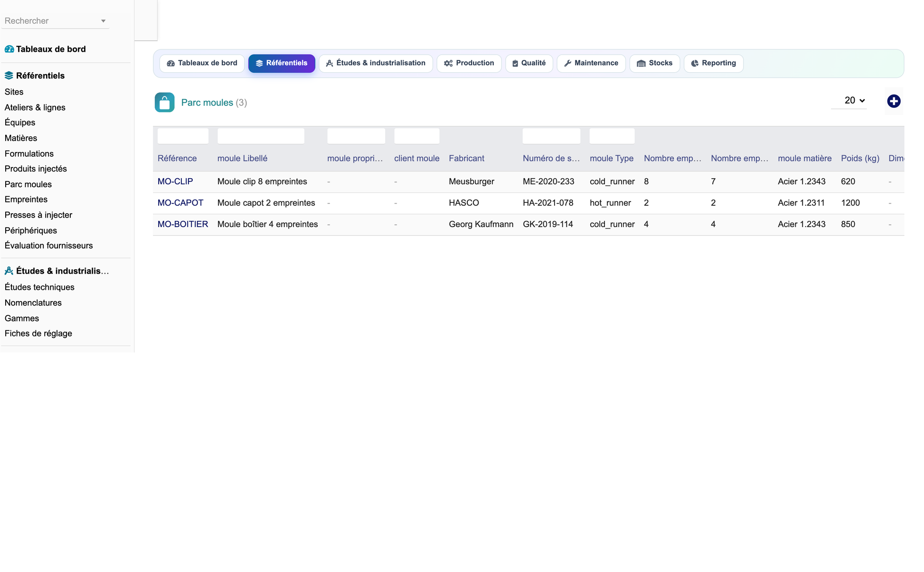Open Parc moules in the sidebar
Screen dimensions: 924x572
coord(28,184)
